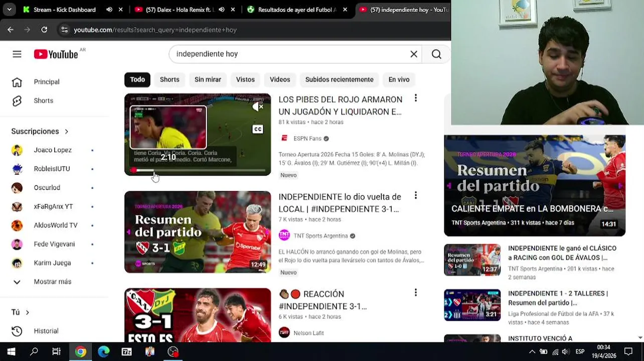Open Task View on taskbar
644x361 pixels.
pyautogui.click(x=57, y=352)
